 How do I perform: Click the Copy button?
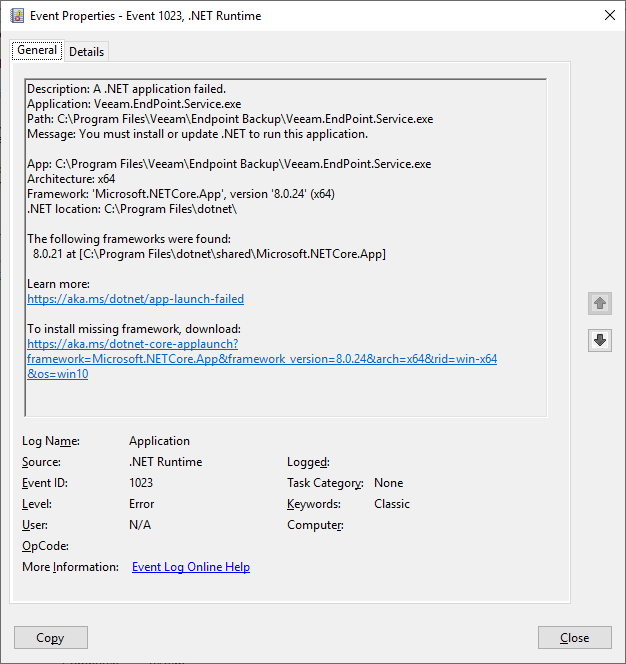click(51, 638)
